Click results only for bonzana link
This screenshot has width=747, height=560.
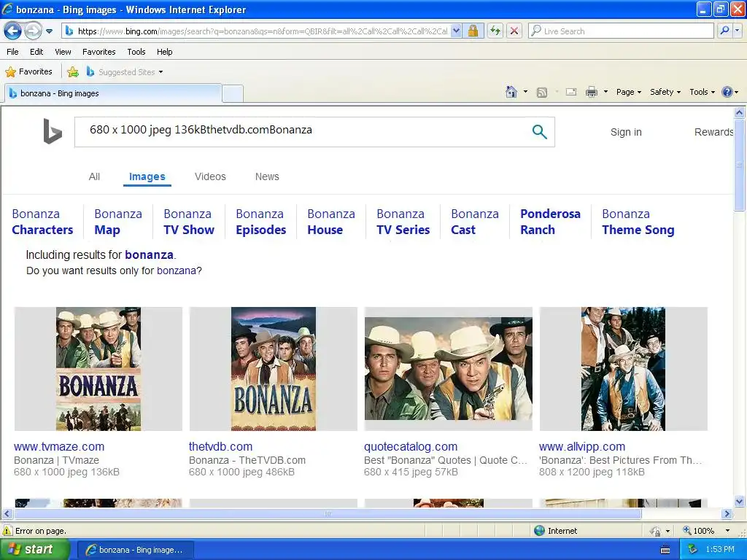coord(176,271)
